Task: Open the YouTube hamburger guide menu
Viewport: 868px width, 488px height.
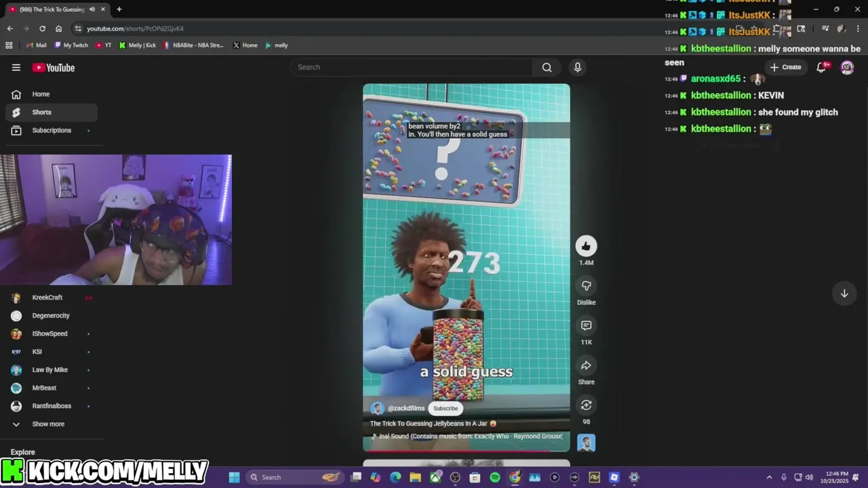Action: 16,67
